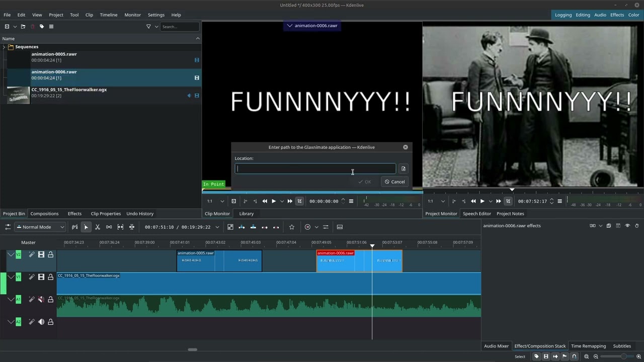Click the Location path input field
Image resolution: width=644 pixels, height=362 pixels.
tap(315, 169)
